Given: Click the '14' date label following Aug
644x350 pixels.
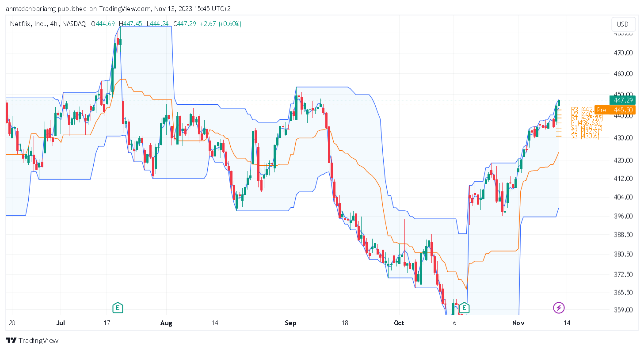Looking at the screenshot, I should click(215, 323).
